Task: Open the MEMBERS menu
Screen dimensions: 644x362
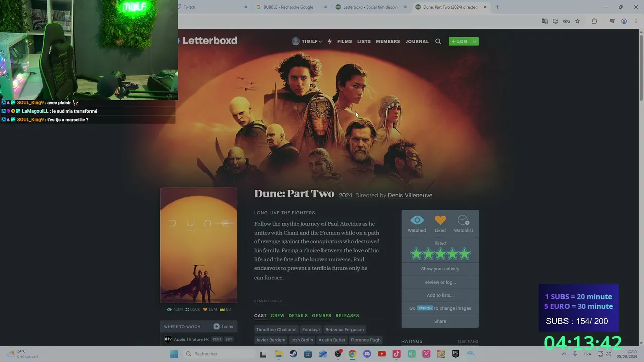Action: pos(388,41)
